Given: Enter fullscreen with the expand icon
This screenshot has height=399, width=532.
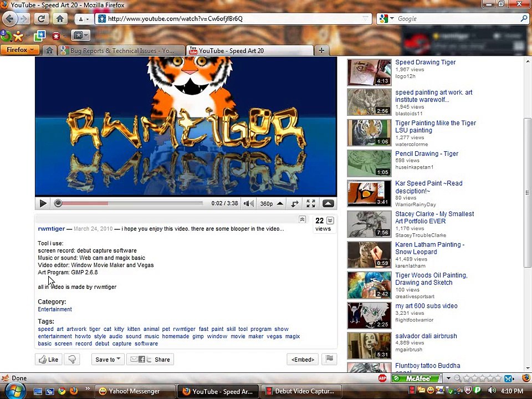Looking at the screenshot, I should (311, 203).
